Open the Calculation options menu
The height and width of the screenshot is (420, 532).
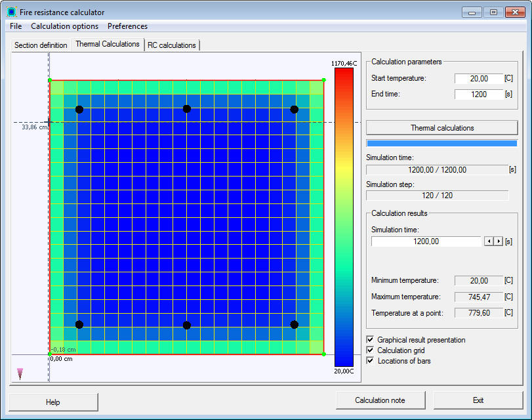tap(64, 26)
